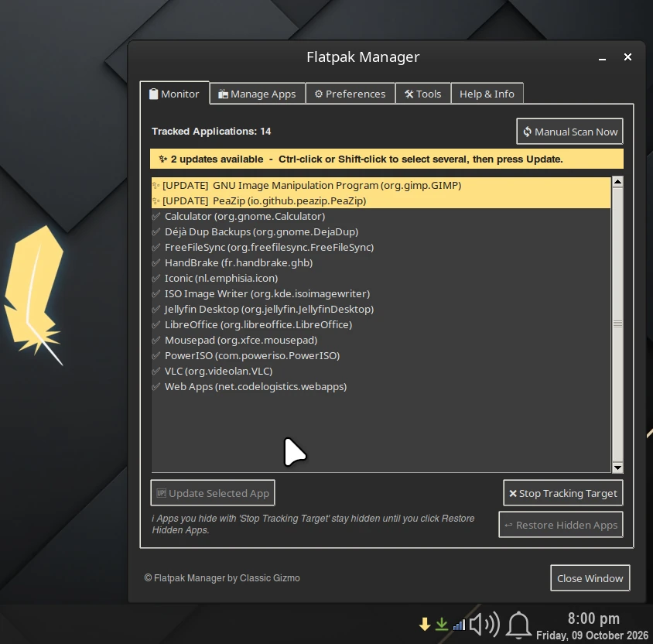Click the checkmark icon beside Calculator
653x644 pixels.
pos(156,216)
